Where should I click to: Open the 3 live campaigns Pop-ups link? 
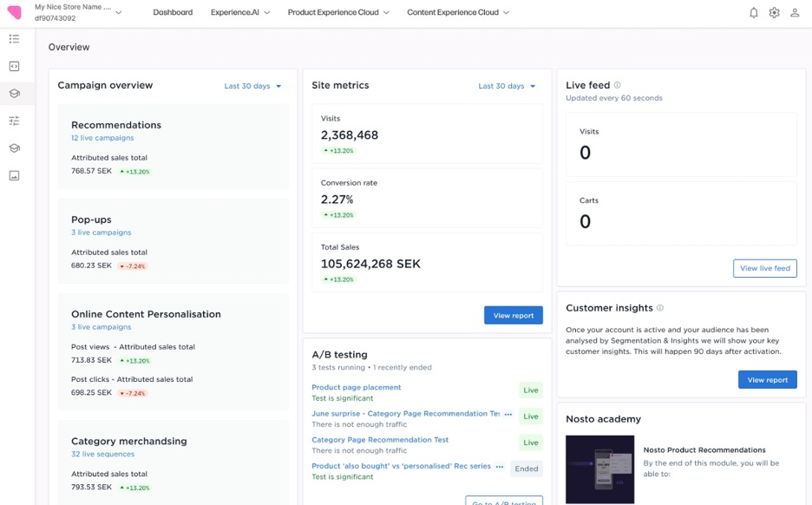tap(102, 232)
